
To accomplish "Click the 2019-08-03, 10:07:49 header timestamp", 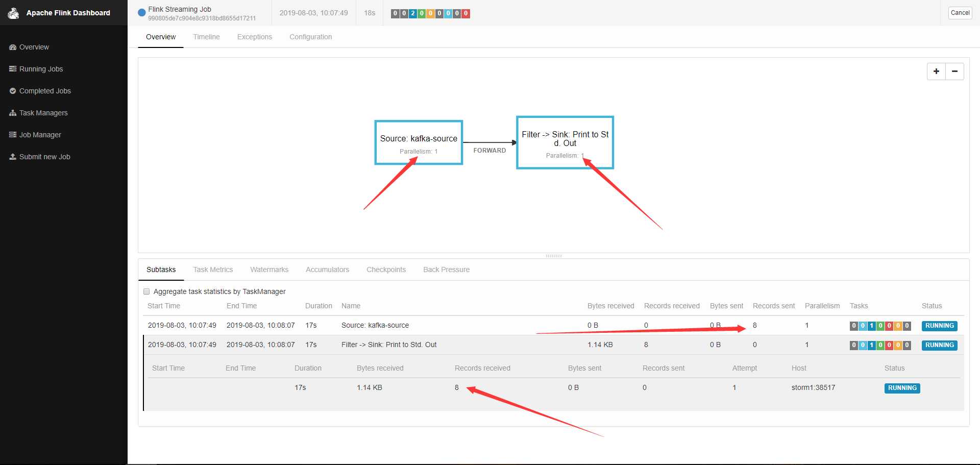I will coord(313,13).
